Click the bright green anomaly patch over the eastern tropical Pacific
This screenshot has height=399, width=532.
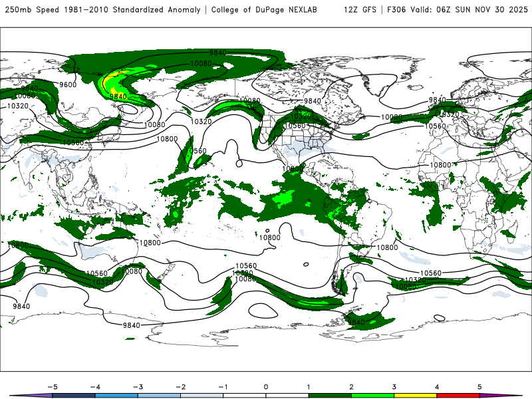click(282, 199)
